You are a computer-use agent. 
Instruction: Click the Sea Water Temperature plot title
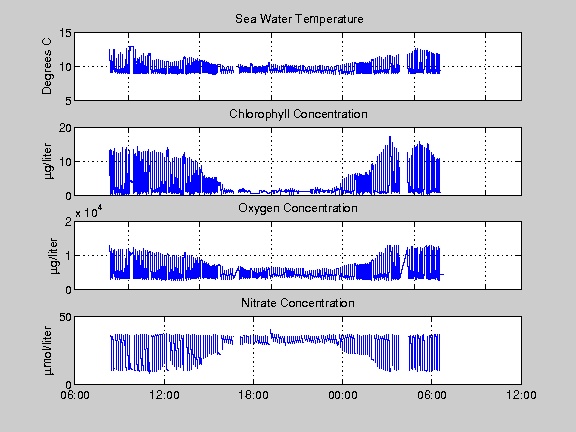(x=299, y=19)
